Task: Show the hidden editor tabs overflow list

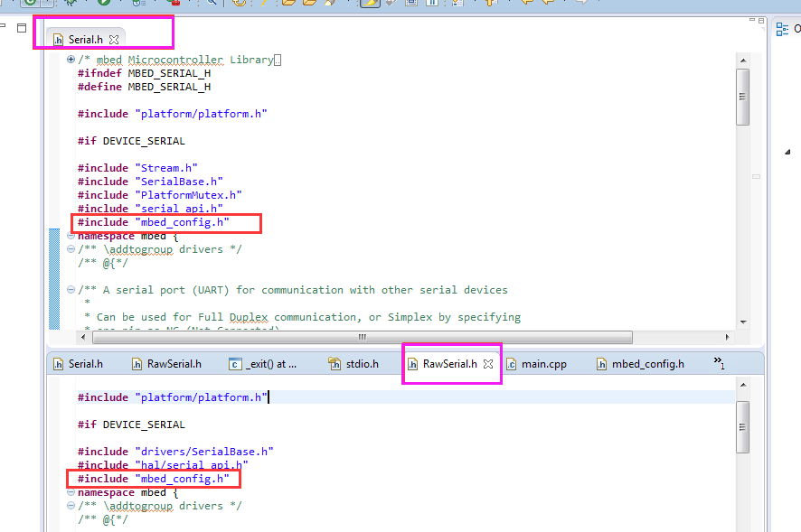Action: tap(720, 363)
